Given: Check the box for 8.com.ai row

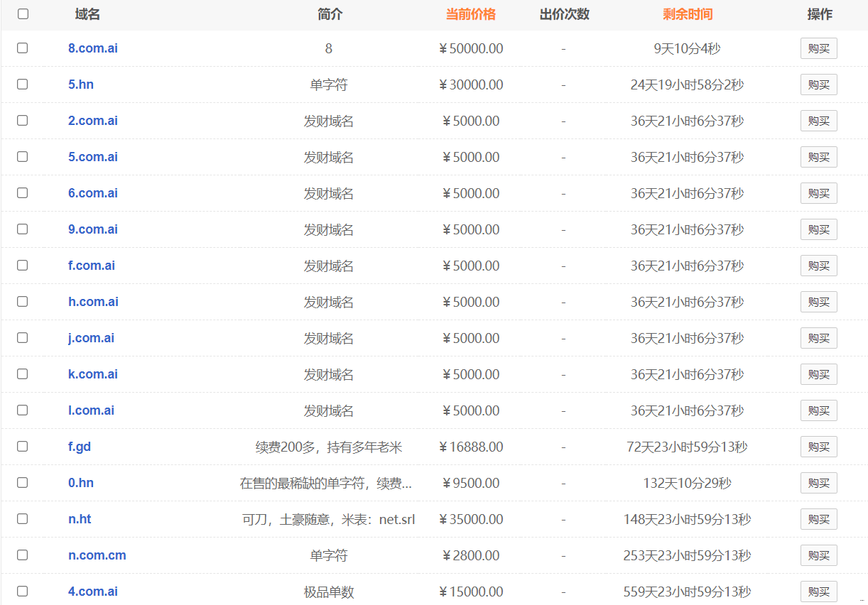Looking at the screenshot, I should 23,48.
